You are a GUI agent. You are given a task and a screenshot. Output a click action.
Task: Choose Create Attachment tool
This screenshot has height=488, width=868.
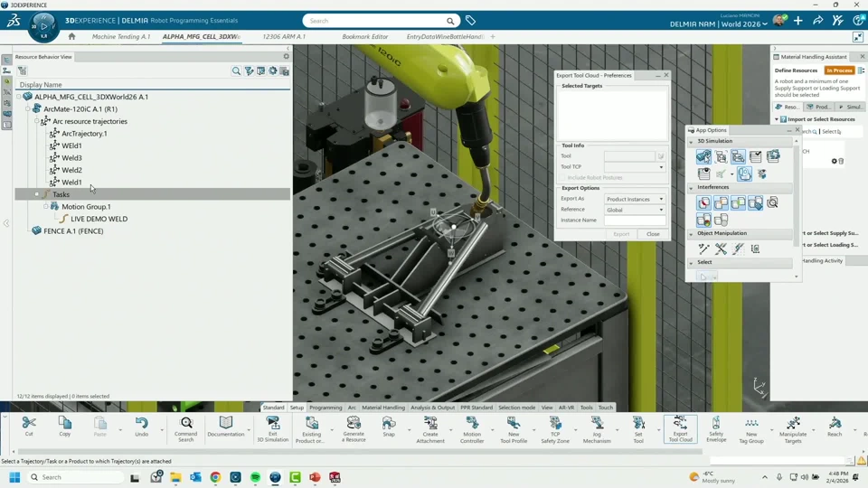click(430, 430)
